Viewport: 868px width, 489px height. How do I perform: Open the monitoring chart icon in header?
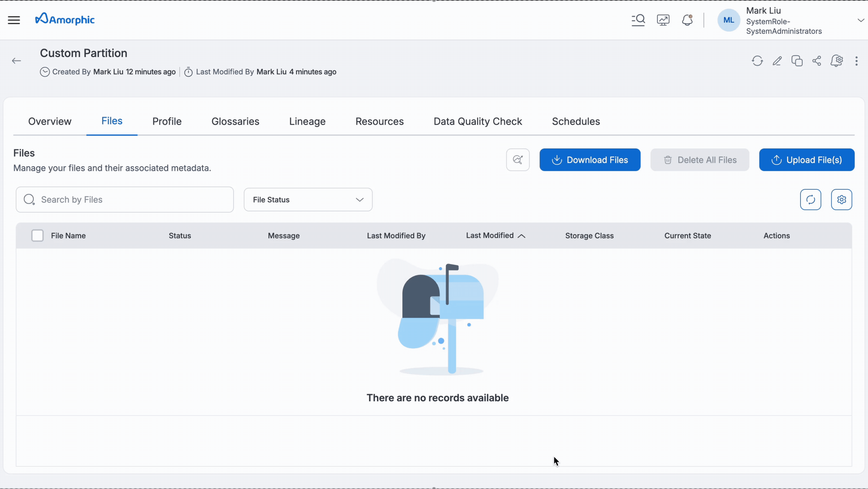[x=663, y=20]
